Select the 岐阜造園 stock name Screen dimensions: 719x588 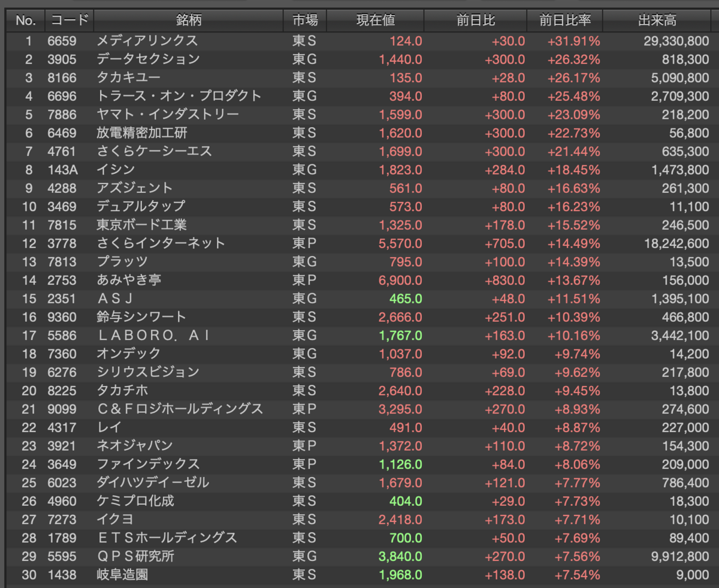point(122,574)
